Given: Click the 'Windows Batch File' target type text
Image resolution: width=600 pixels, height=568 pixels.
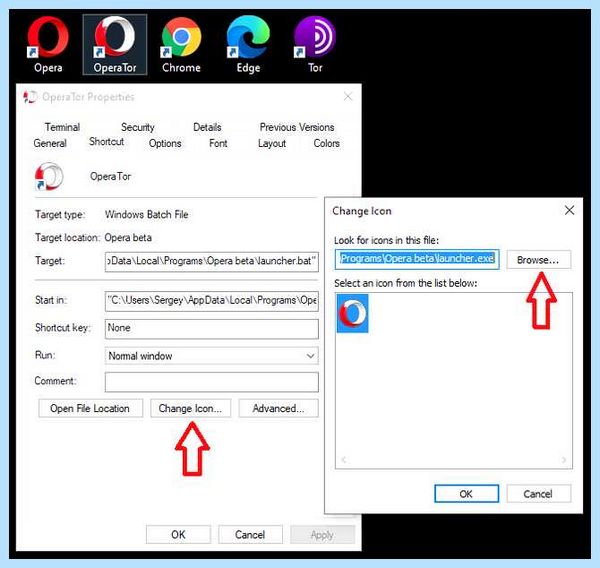Looking at the screenshot, I should (x=147, y=215).
